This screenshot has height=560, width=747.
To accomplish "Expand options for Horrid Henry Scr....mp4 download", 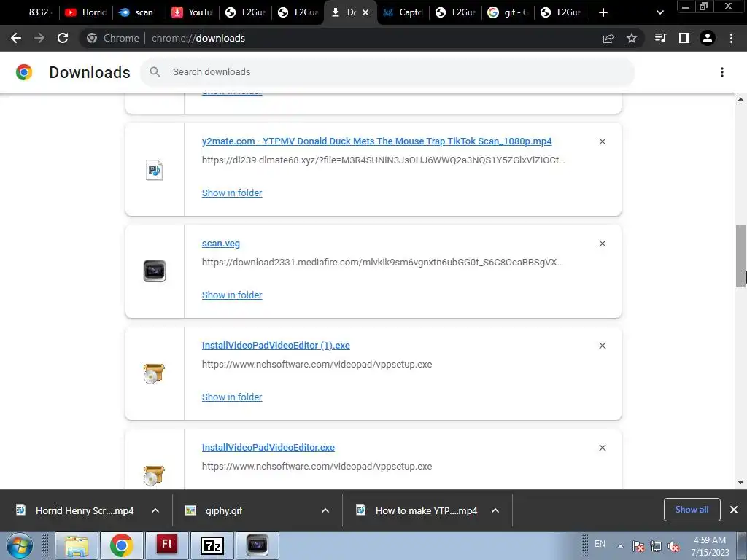I will click(155, 510).
